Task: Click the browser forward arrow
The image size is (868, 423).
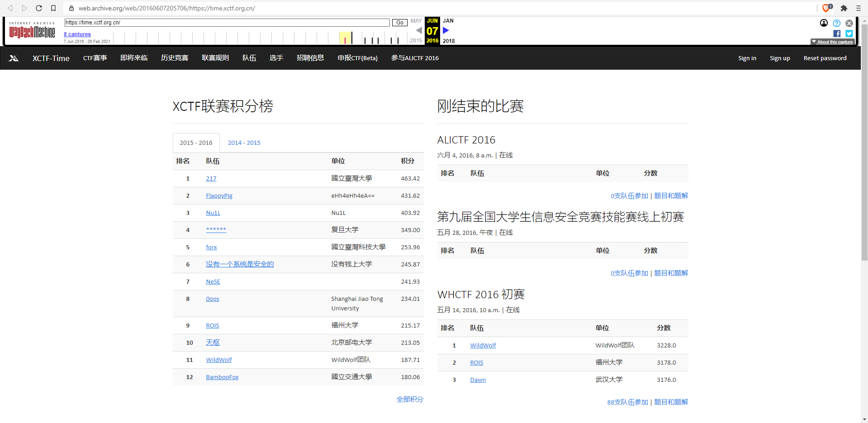Action: (24, 8)
